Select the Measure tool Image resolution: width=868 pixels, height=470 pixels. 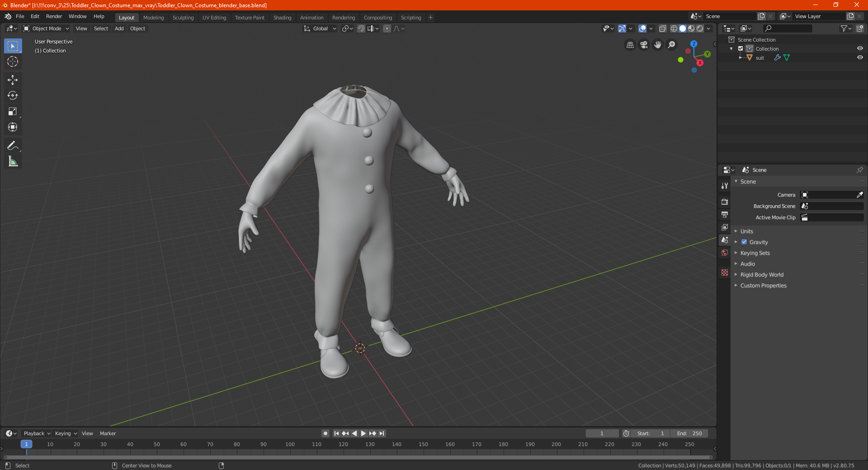click(x=13, y=161)
